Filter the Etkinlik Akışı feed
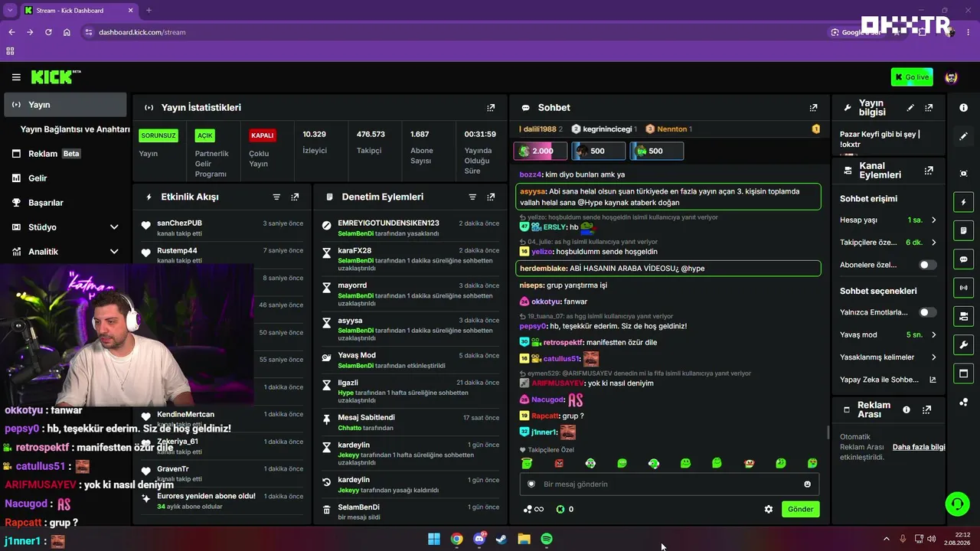Viewport: 980px width, 551px height. 276,197
